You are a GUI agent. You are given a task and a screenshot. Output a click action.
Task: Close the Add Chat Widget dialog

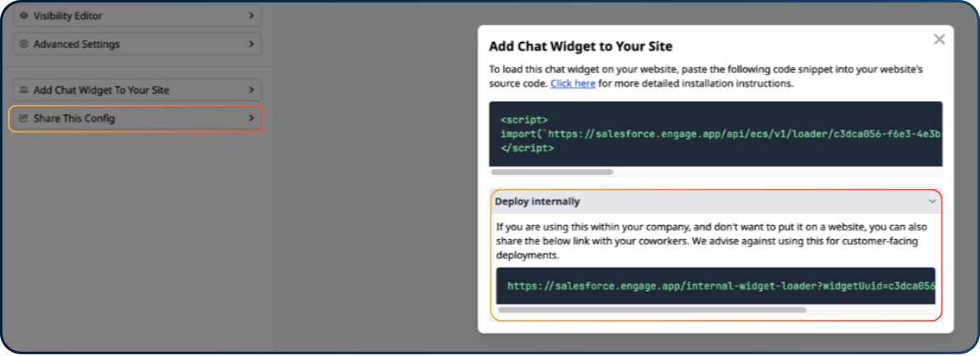pos(939,39)
